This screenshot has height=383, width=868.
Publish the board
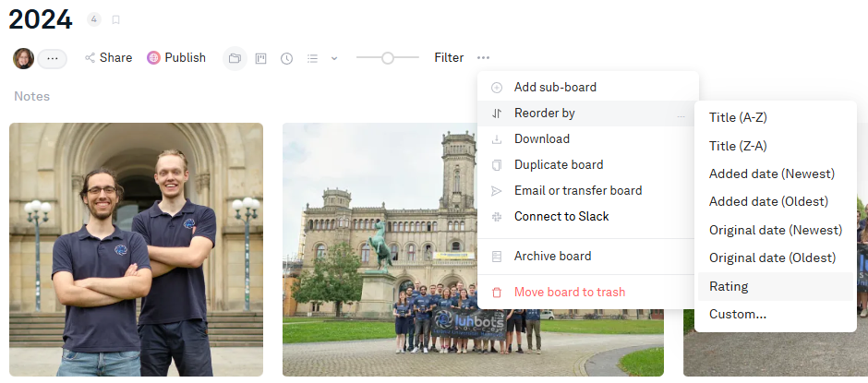[x=176, y=57]
